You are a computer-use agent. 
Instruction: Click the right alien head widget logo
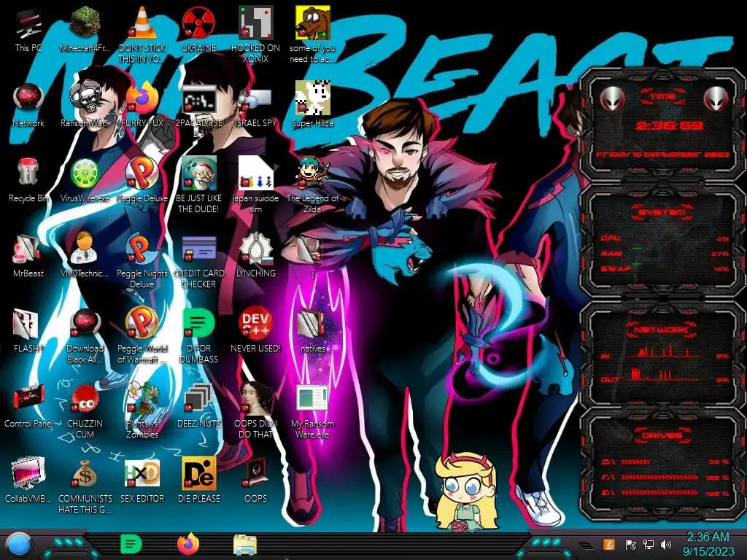(x=716, y=99)
